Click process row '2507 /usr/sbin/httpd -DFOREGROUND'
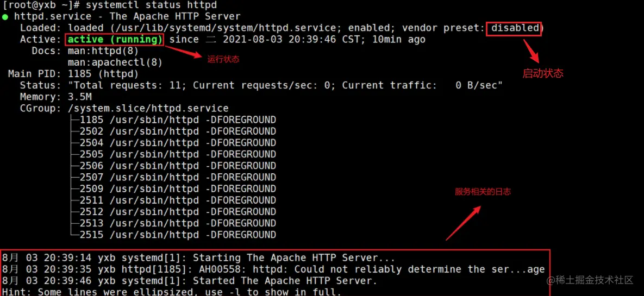Image resolution: width=644 pixels, height=296 pixels. [x=178, y=178]
